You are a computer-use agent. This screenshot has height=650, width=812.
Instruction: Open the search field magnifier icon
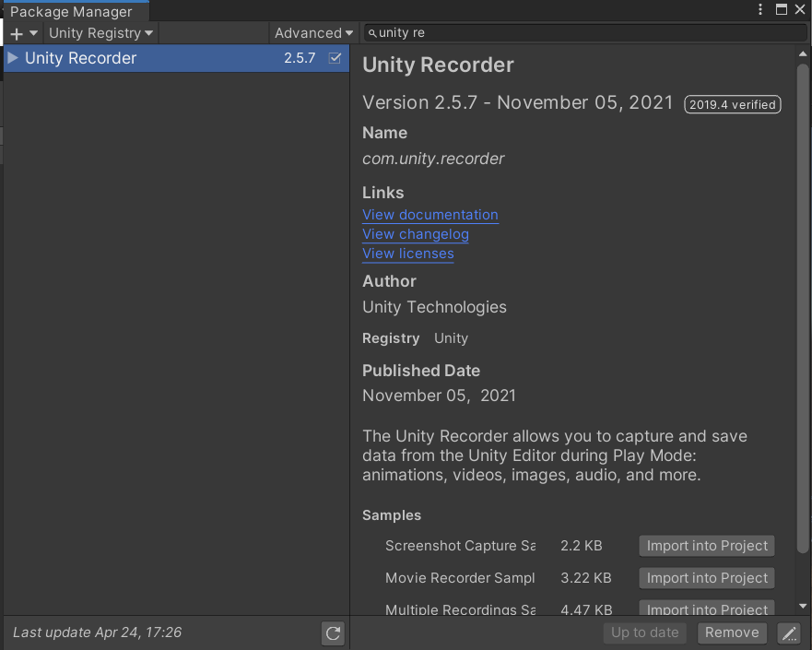[x=370, y=32]
